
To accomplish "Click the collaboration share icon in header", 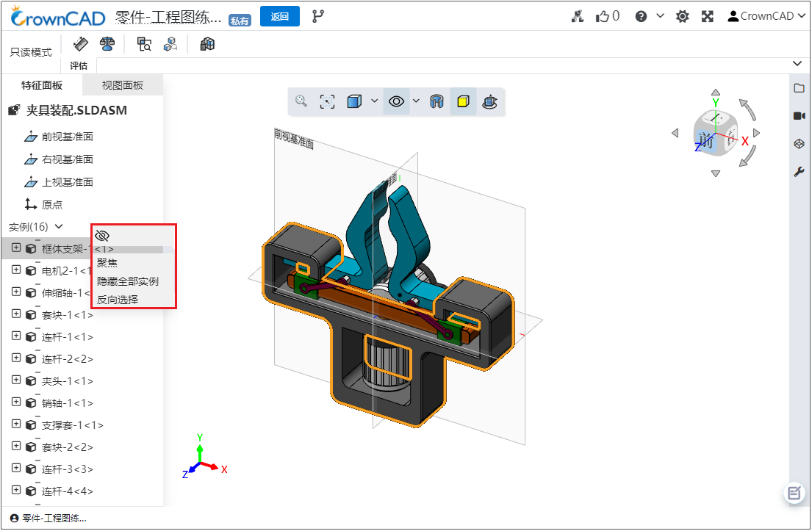I will pos(578,17).
